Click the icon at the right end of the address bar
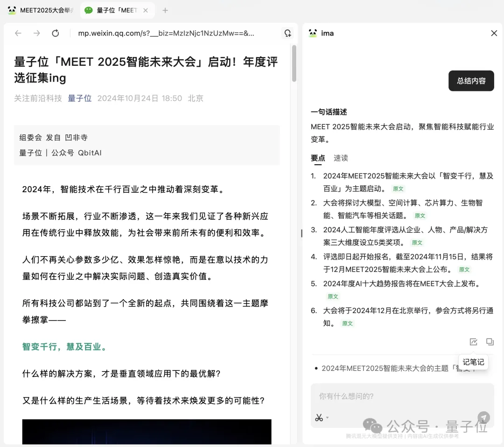 click(x=288, y=33)
